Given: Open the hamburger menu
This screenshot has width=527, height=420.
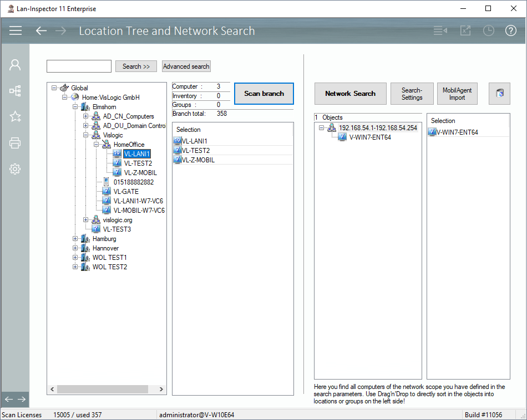Looking at the screenshot, I should [16, 30].
